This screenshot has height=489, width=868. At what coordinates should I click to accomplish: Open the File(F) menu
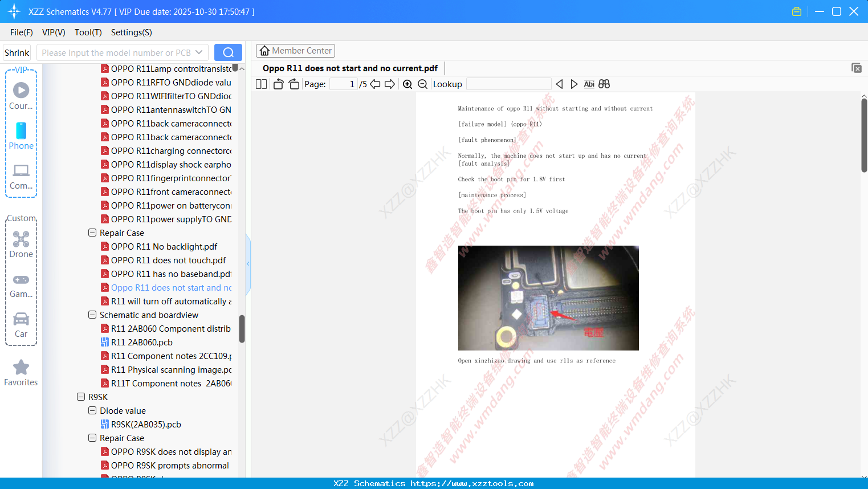click(22, 32)
